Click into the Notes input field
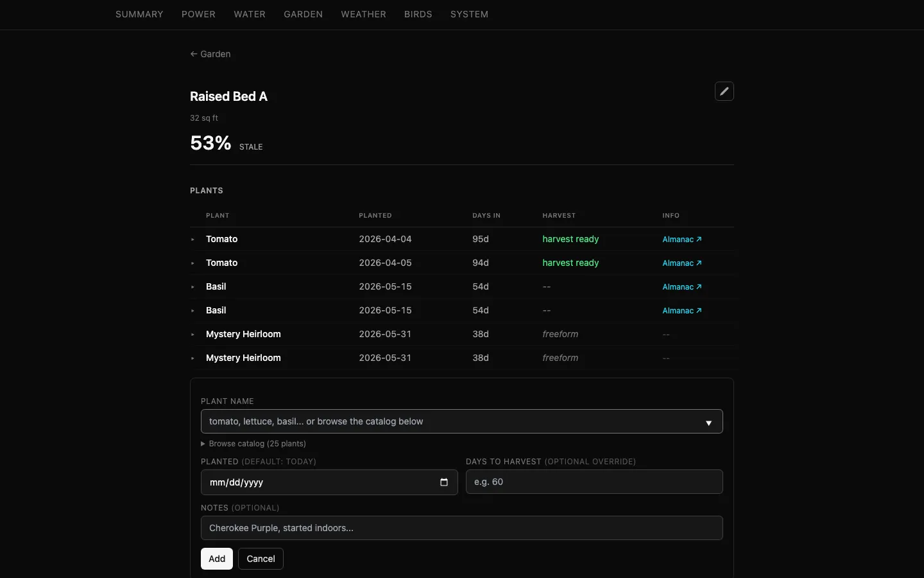The image size is (924, 578). click(x=462, y=528)
